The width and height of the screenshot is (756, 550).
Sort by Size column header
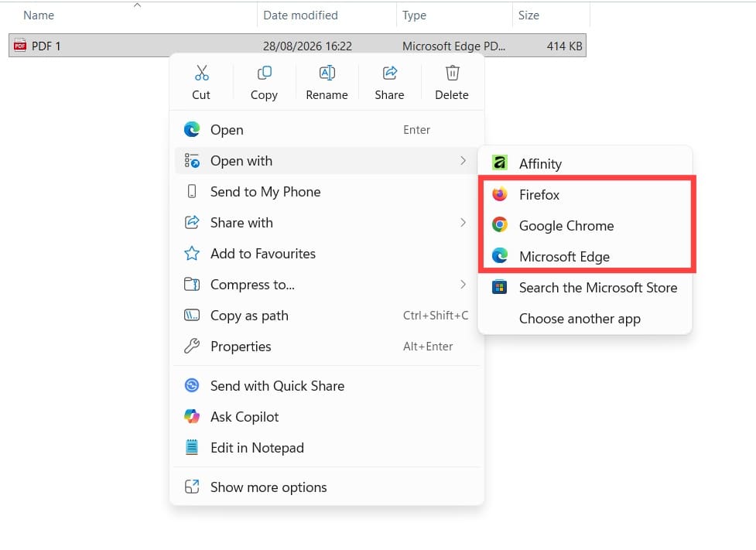[x=529, y=15]
